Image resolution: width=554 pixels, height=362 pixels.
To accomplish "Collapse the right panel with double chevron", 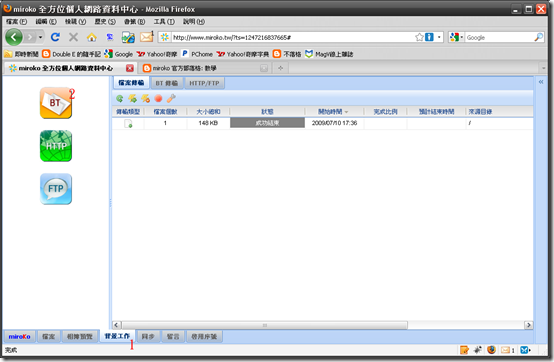I will point(541,82).
